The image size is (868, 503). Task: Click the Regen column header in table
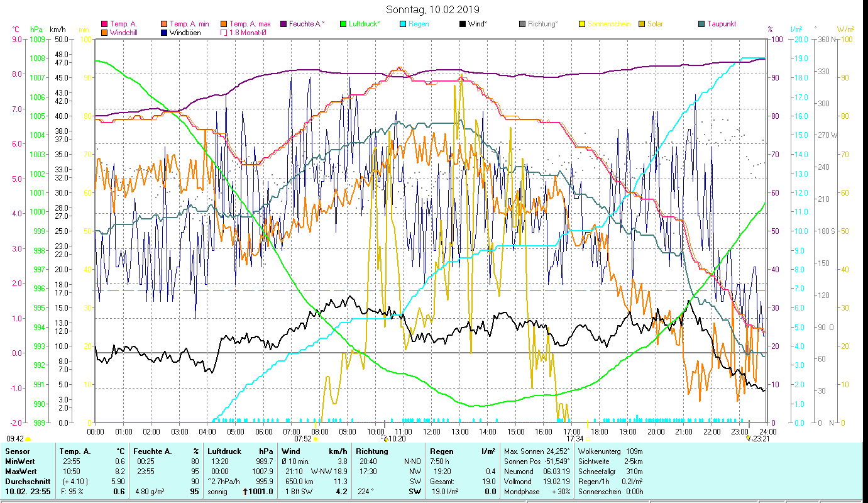coord(441,451)
